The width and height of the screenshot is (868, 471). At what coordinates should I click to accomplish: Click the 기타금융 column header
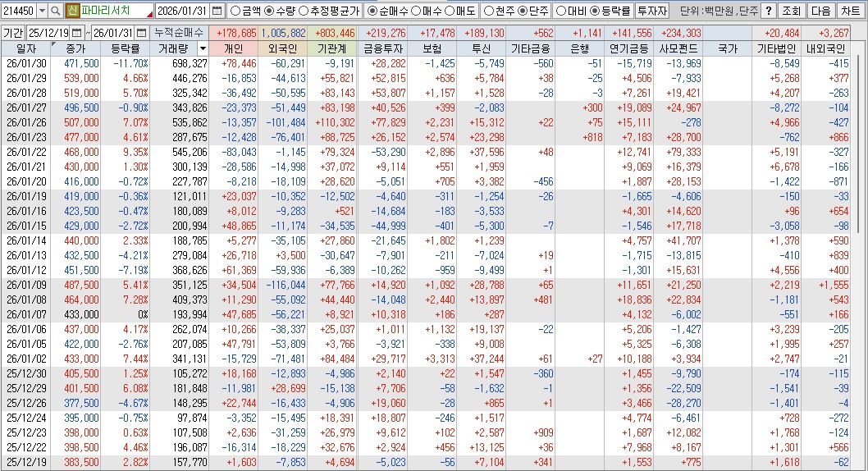tap(530, 48)
